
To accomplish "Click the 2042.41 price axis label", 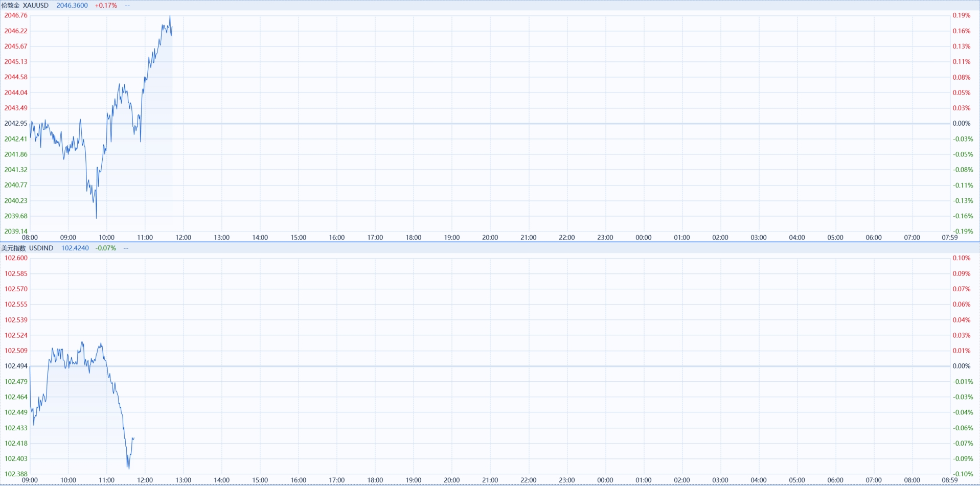I will tap(16, 139).
